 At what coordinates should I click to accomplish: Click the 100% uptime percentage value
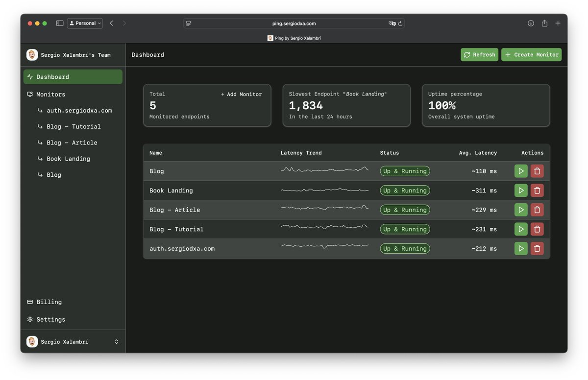pos(442,105)
